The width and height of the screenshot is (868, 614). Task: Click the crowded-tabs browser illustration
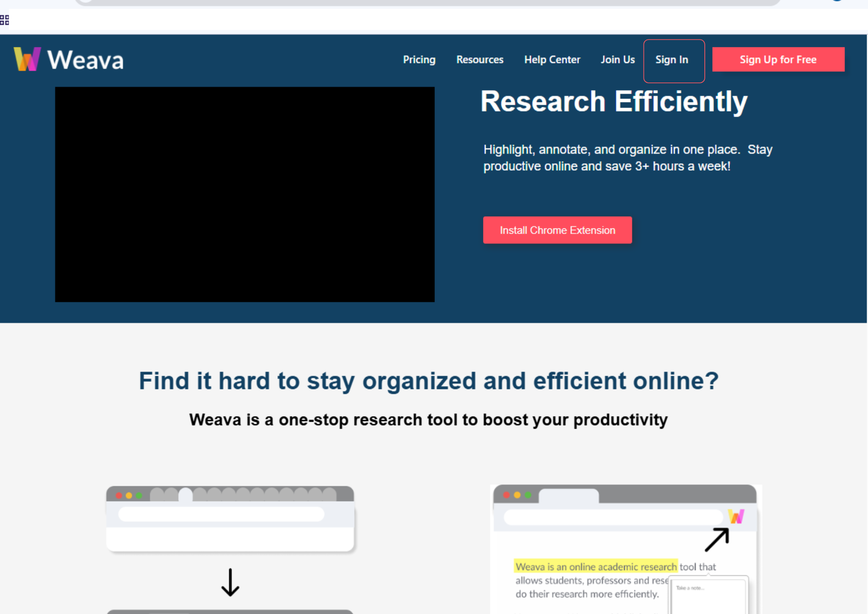tap(230, 518)
